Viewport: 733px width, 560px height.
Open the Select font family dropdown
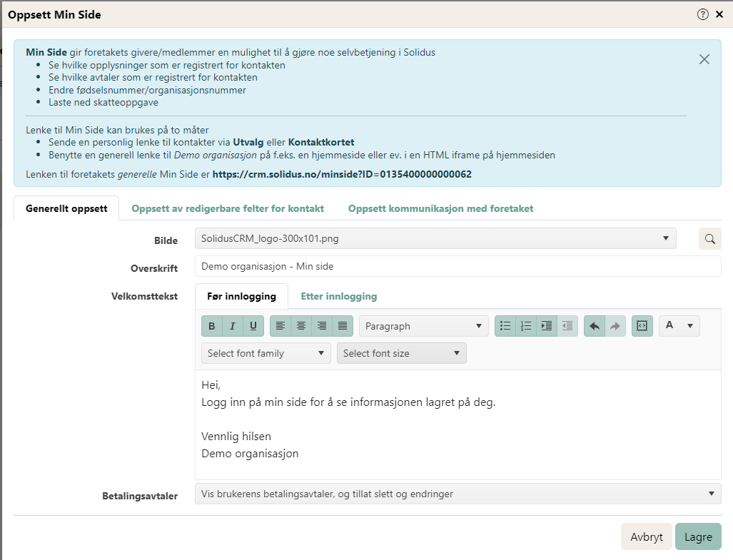coord(266,352)
